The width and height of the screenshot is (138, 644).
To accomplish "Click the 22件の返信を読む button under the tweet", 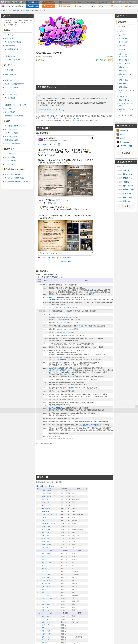I will click(66, 261).
